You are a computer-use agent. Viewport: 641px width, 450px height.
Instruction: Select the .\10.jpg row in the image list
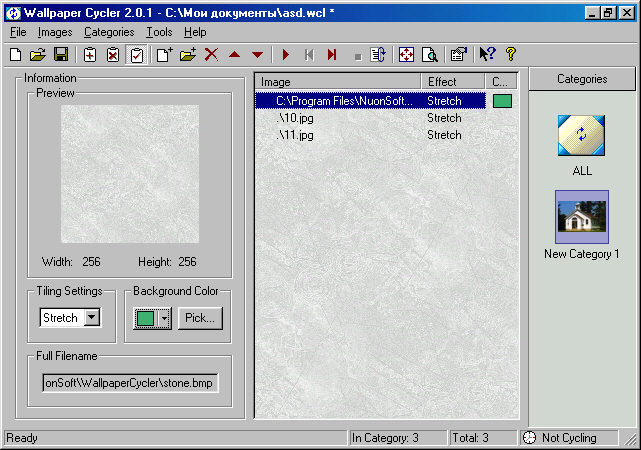[x=295, y=118]
